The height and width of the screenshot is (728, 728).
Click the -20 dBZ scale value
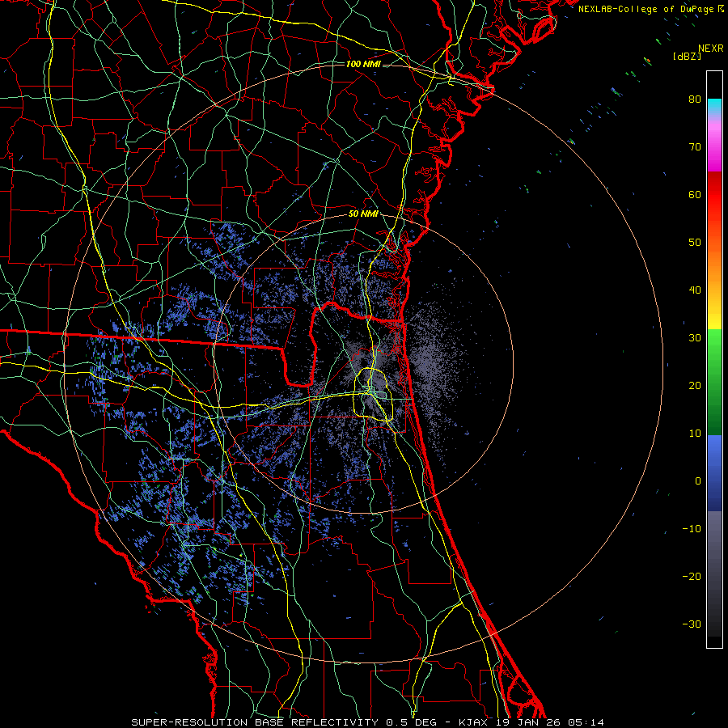pos(692,576)
